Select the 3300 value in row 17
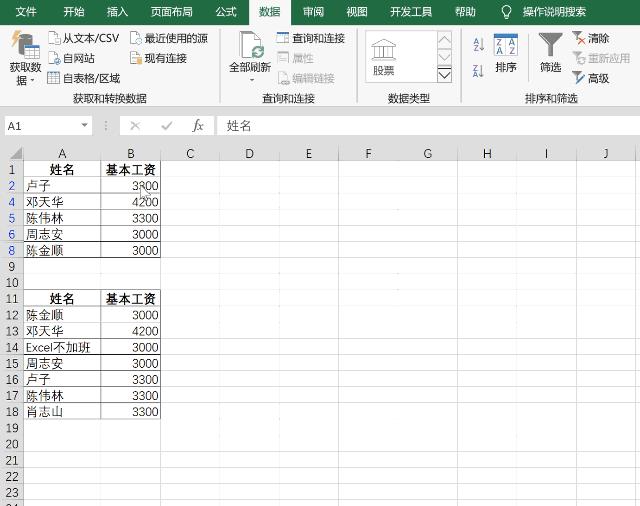This screenshot has width=640, height=506. coord(131,395)
